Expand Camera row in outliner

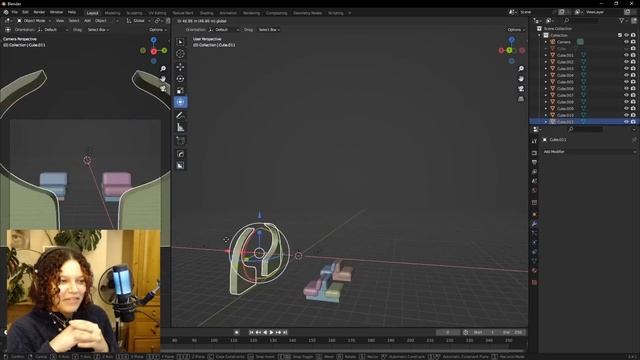546,42
